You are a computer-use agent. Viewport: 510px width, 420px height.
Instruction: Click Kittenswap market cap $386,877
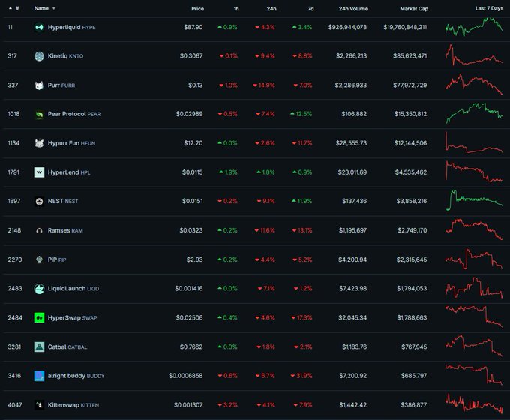(414, 405)
